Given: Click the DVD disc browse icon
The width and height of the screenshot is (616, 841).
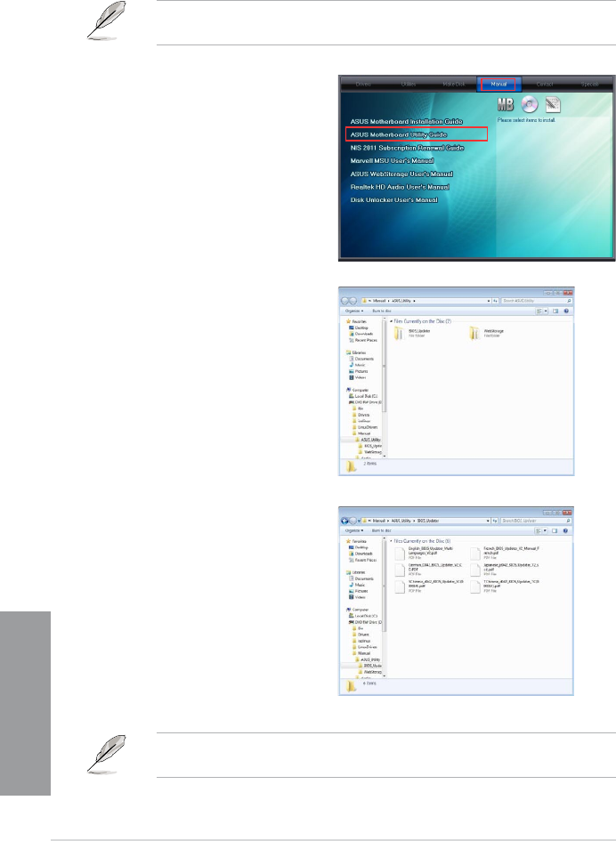Looking at the screenshot, I should 529,105.
